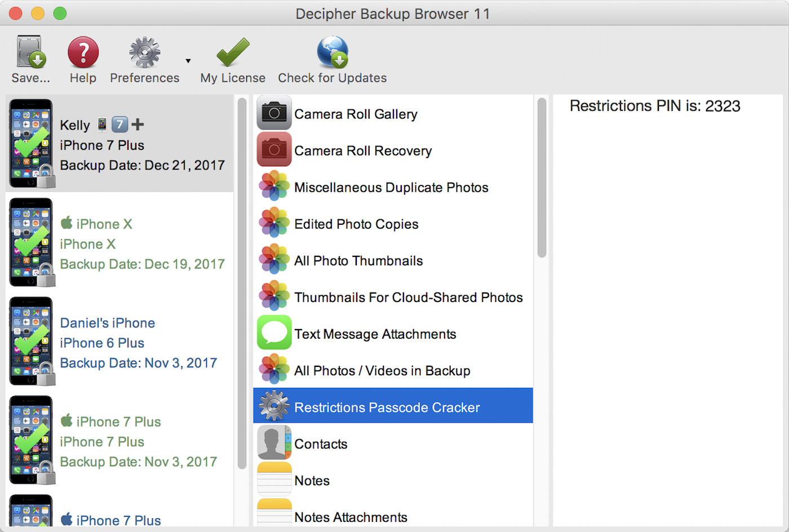Click the Notes Attachments notepad icon
789x532 pixels.
click(x=274, y=513)
